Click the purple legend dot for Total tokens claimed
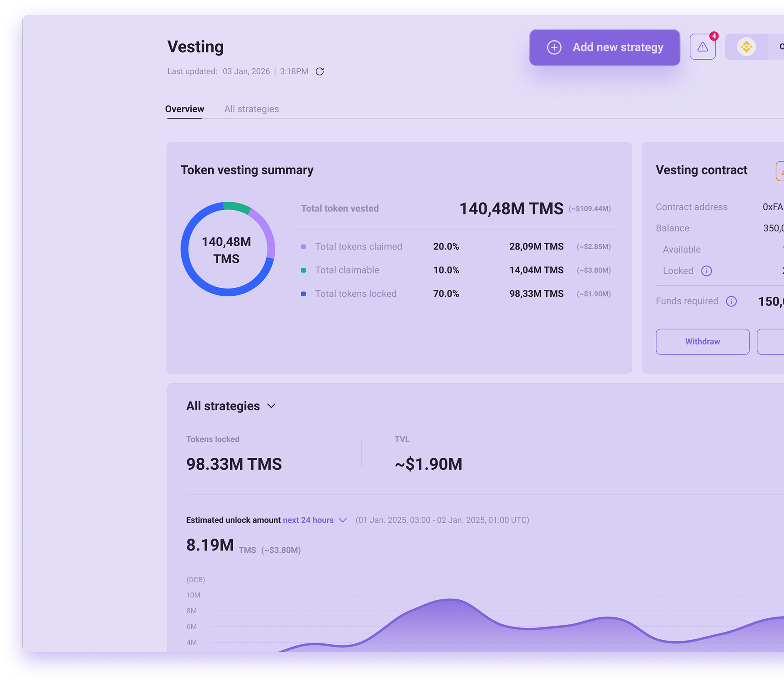784x682 pixels. coord(304,246)
